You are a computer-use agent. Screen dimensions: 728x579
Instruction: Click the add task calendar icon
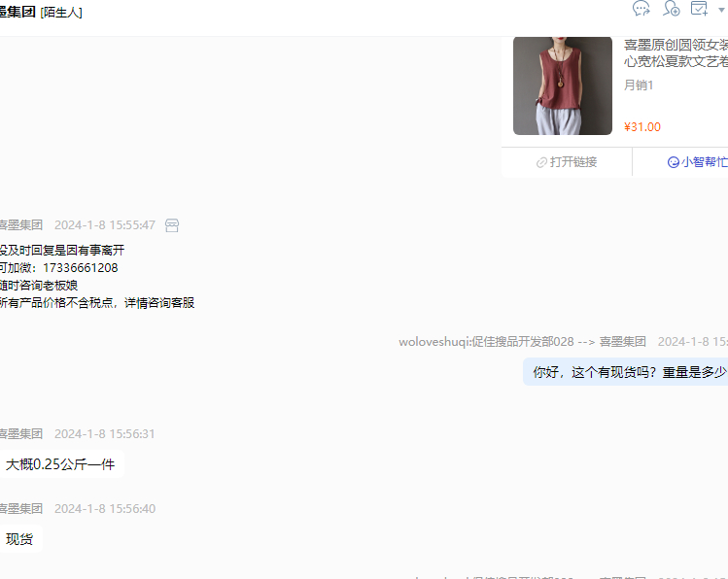699,9
